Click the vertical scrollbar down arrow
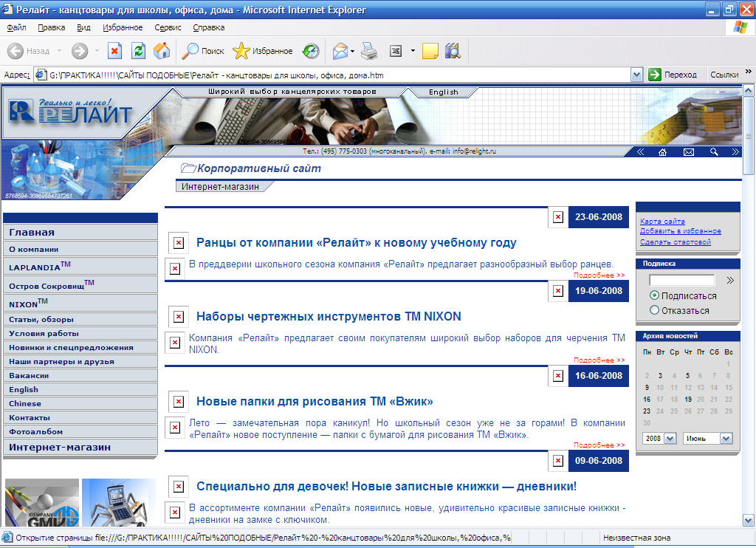 click(749, 521)
